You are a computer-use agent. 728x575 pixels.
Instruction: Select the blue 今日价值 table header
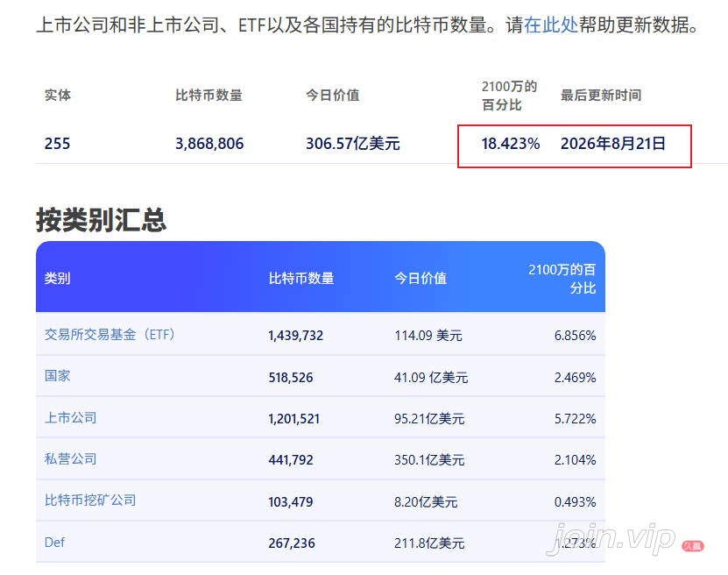pos(421,278)
